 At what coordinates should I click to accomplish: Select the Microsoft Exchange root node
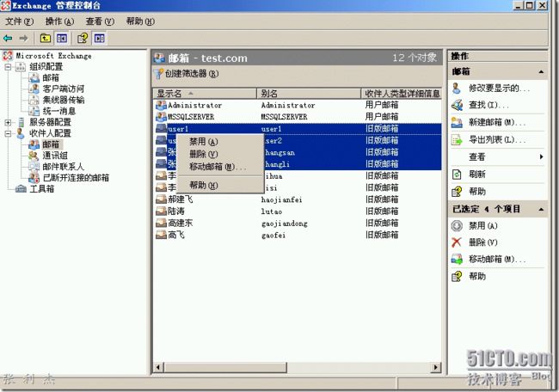[53, 56]
